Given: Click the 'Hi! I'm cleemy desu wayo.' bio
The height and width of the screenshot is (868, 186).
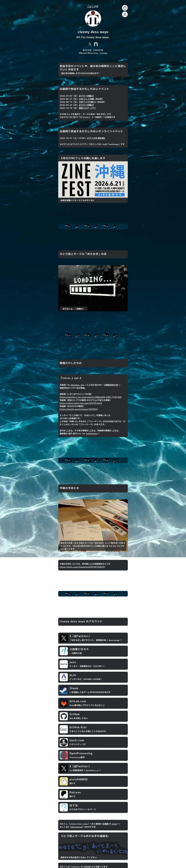Looking at the screenshot, I should pos(93,37).
